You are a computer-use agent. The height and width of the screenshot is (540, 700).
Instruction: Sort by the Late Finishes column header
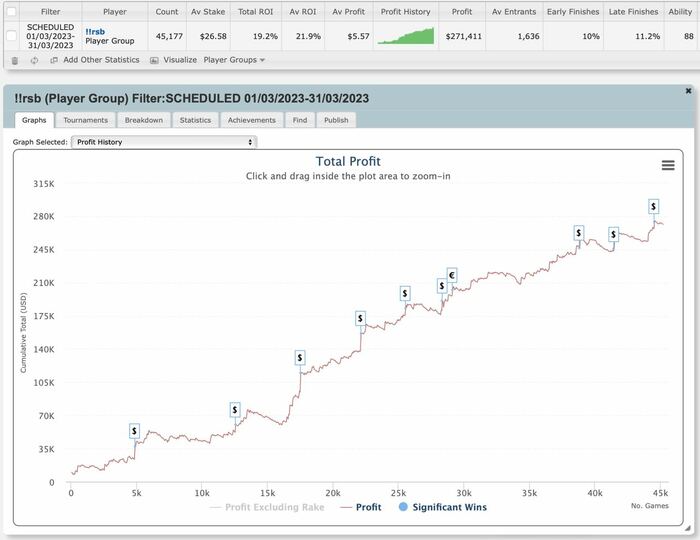pos(633,12)
